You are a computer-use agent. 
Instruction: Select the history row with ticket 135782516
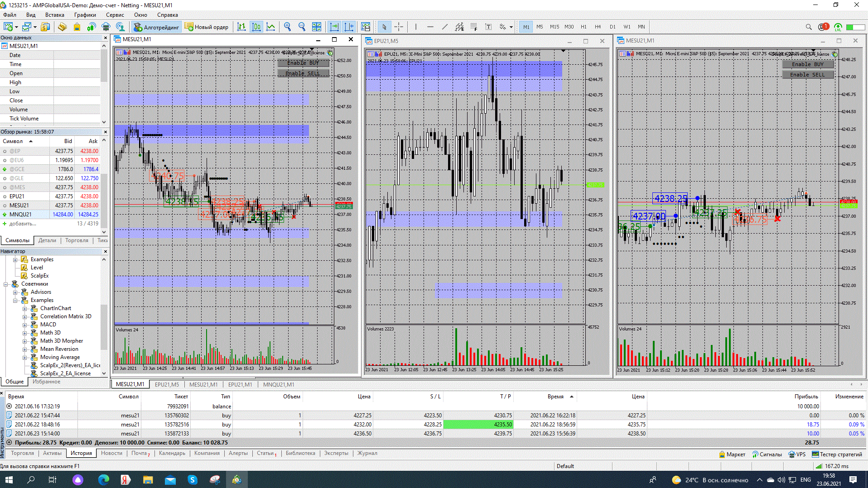[x=435, y=425]
